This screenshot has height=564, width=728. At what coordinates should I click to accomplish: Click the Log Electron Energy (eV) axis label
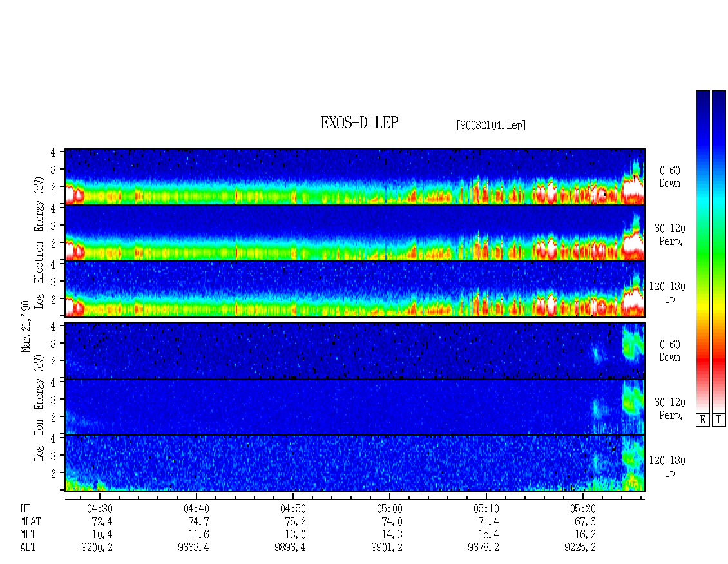[x=39, y=242]
